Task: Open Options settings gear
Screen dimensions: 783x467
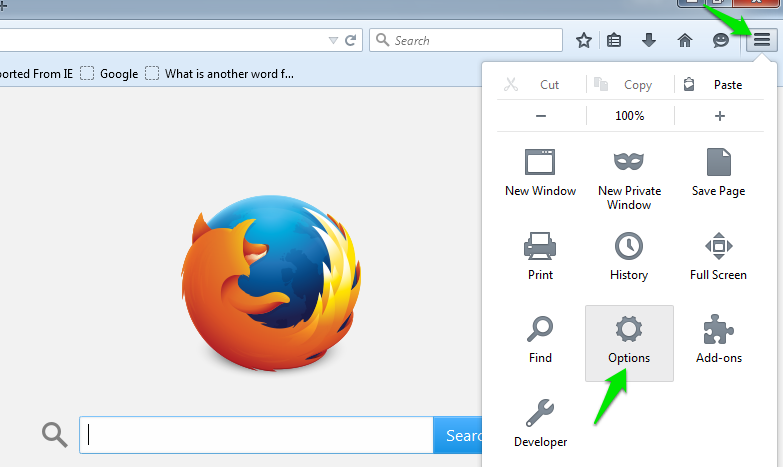Action: (629, 344)
